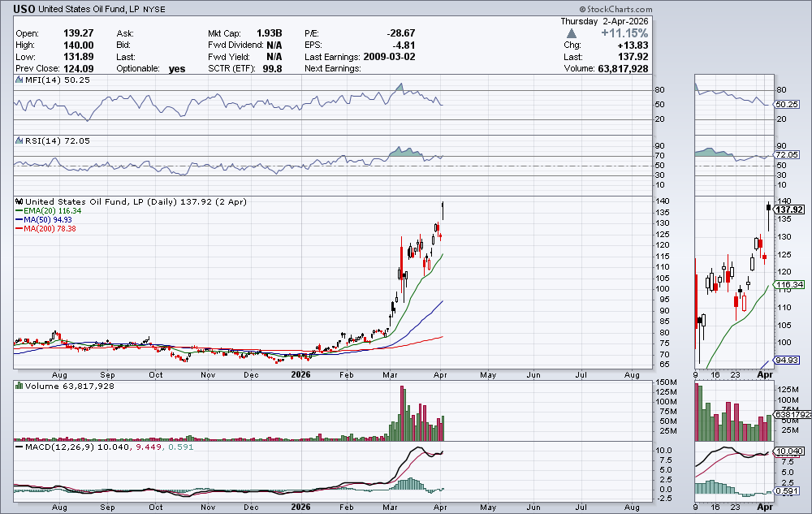Click the 72.05 RSI tag on zoom panel
The height and width of the screenshot is (514, 812).
[x=787, y=155]
